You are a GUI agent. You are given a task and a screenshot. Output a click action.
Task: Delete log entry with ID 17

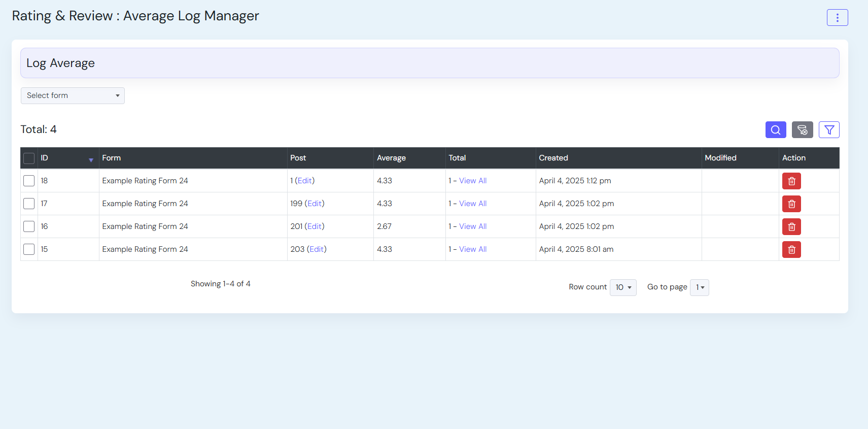click(791, 204)
